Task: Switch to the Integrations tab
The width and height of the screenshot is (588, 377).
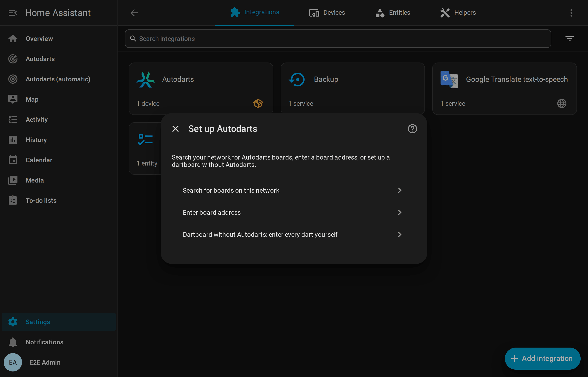Action: click(x=254, y=12)
